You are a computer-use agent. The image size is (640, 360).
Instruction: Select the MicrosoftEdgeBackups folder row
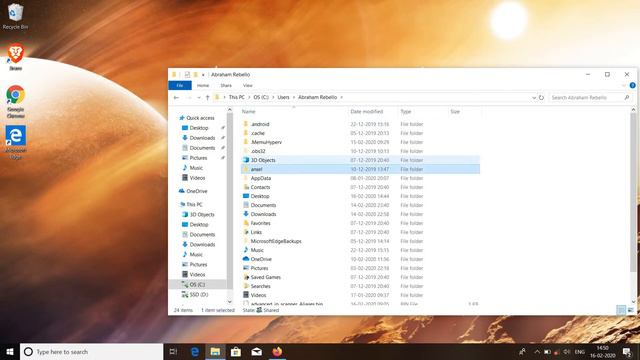pos(360,241)
